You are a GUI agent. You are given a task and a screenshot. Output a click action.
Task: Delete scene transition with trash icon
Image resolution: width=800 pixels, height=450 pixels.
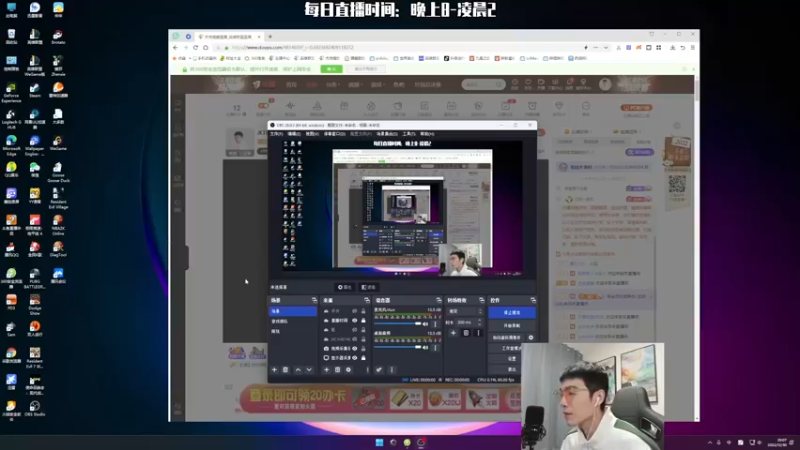point(466,333)
